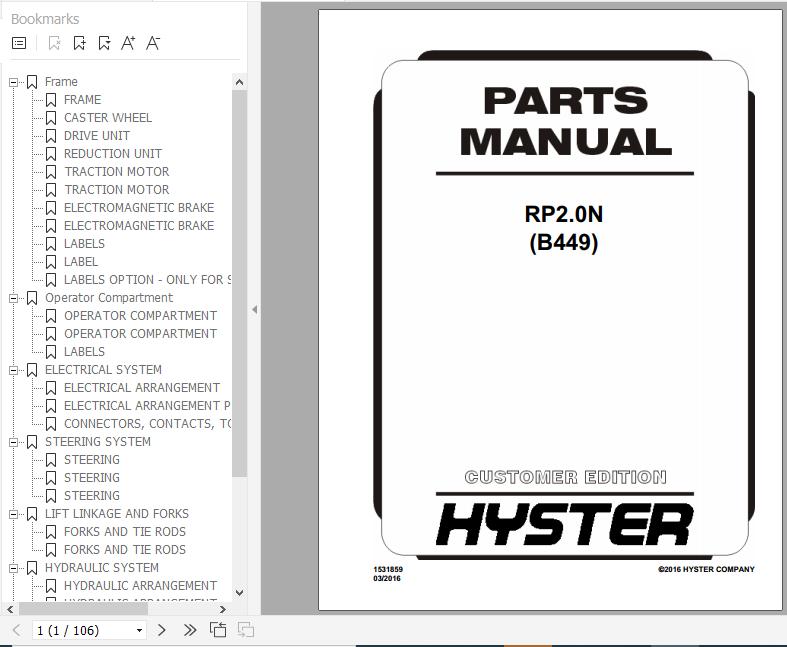The image size is (787, 647).
Task: Open the first ELECTROMAGNETIC BRAKE bookmark
Action: point(139,208)
